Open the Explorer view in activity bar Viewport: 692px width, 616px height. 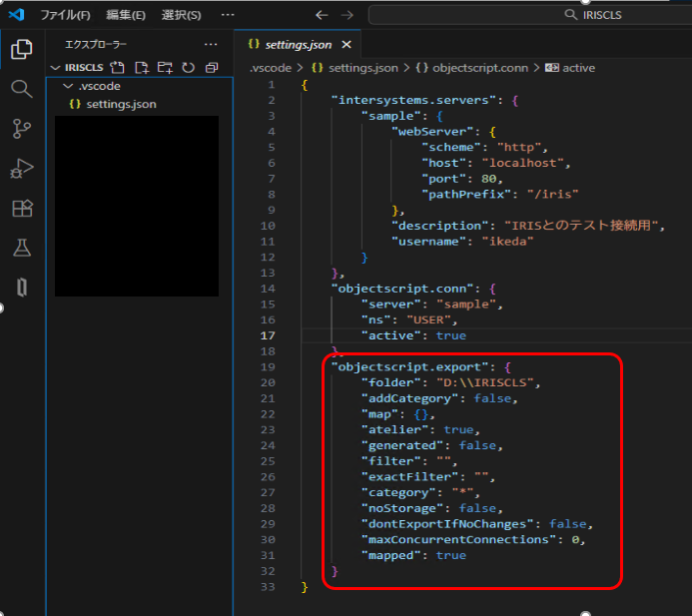(21, 48)
